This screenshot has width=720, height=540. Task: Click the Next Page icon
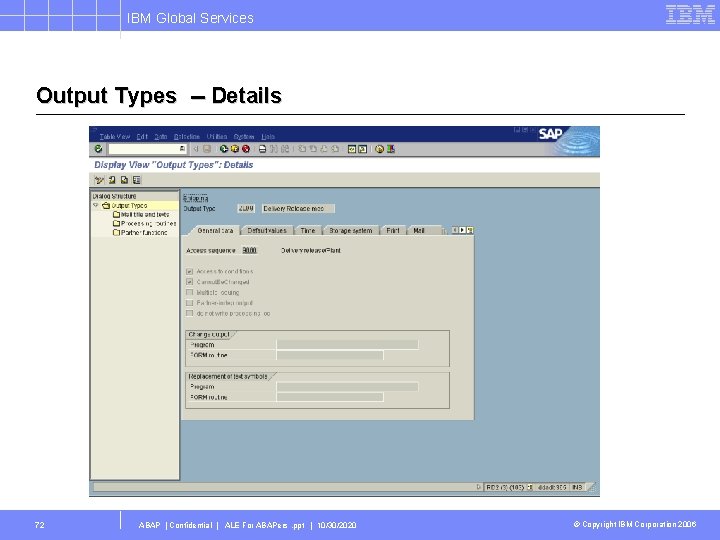324,149
